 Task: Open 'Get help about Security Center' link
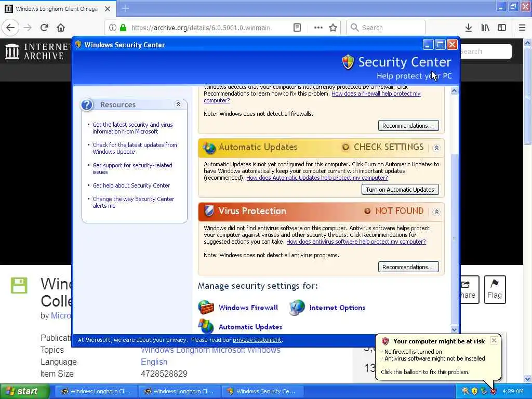click(131, 185)
